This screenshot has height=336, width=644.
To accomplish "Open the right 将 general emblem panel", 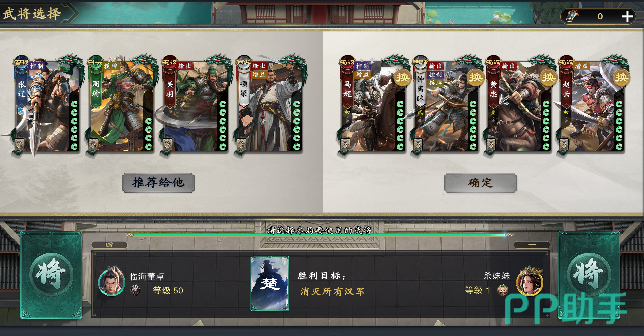I will [589, 275].
